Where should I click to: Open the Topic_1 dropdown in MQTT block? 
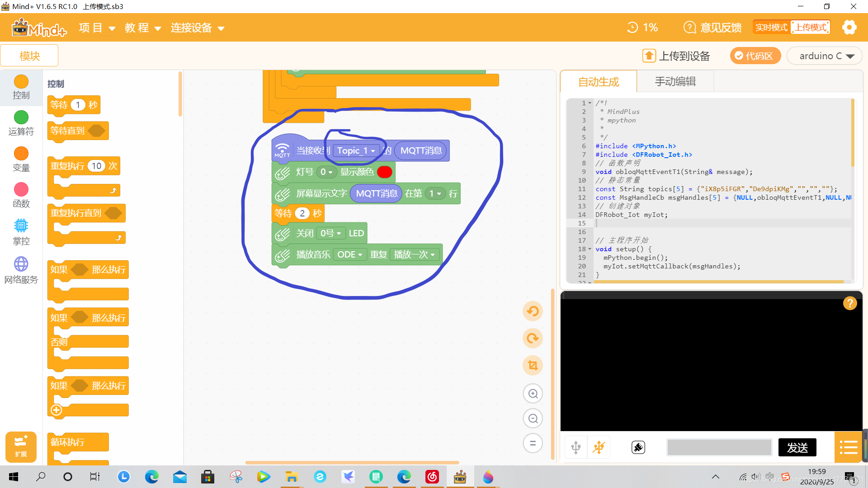[x=356, y=151]
